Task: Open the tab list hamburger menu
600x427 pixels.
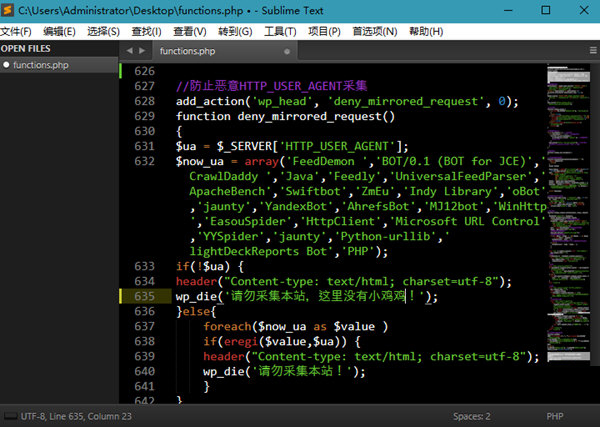Action: click(593, 50)
